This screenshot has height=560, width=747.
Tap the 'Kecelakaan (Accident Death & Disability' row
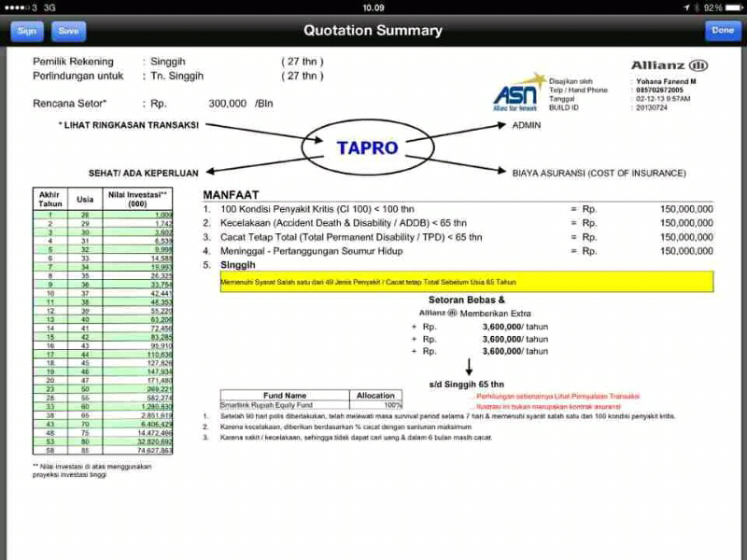(458, 223)
